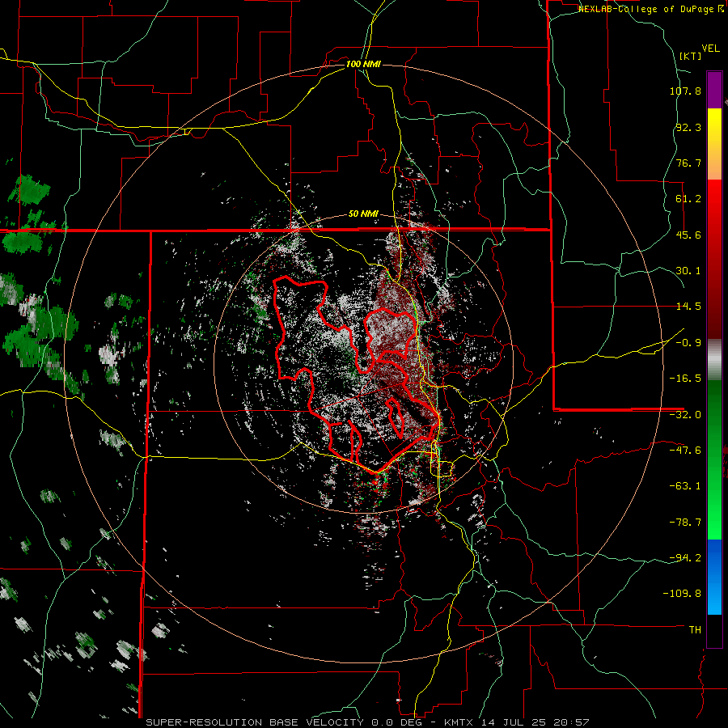Pick the purple segment of velocity color bar
The height and width of the screenshot is (728, 728).
714,90
